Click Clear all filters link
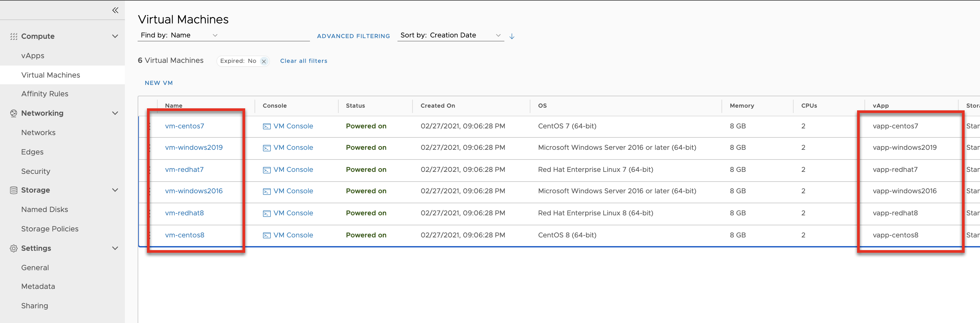 coord(303,61)
